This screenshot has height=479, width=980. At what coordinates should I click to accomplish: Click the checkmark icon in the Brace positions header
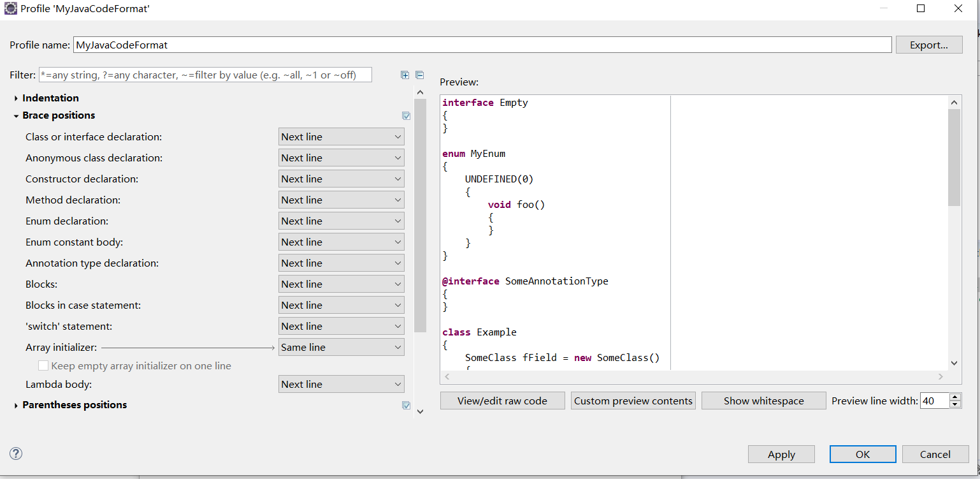click(406, 116)
